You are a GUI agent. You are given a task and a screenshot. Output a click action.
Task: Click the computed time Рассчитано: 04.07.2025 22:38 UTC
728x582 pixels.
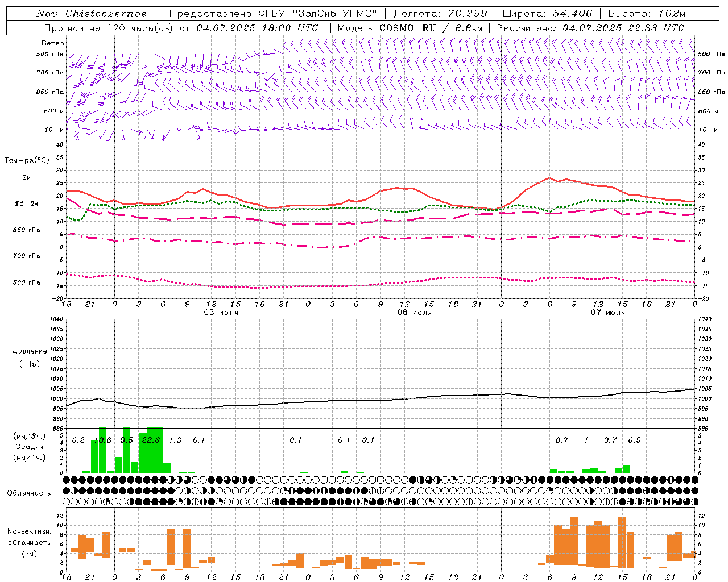click(590, 28)
